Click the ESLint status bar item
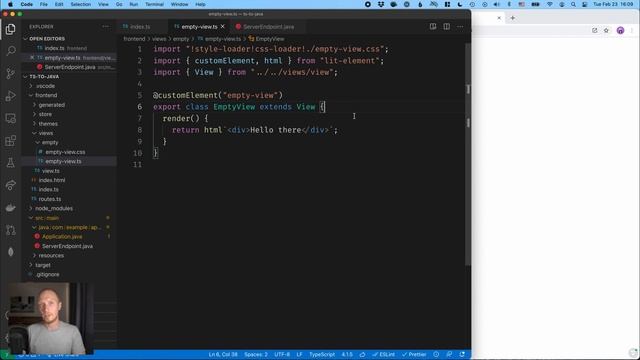 (x=383, y=354)
